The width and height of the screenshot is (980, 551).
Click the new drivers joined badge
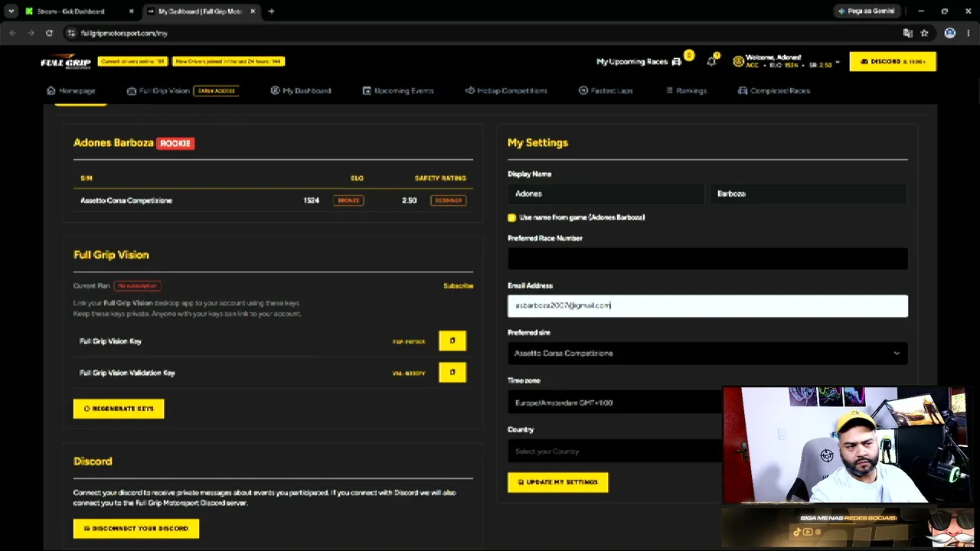point(228,61)
